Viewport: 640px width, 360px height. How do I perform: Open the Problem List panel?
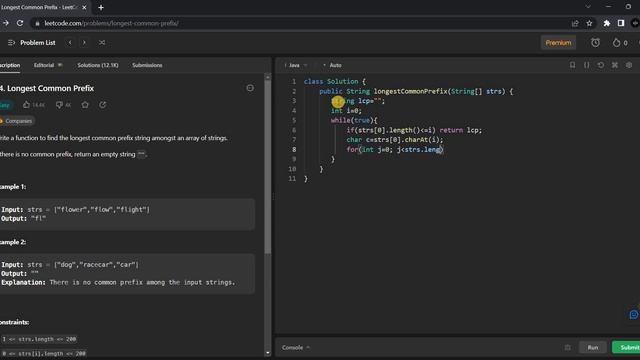(x=31, y=42)
